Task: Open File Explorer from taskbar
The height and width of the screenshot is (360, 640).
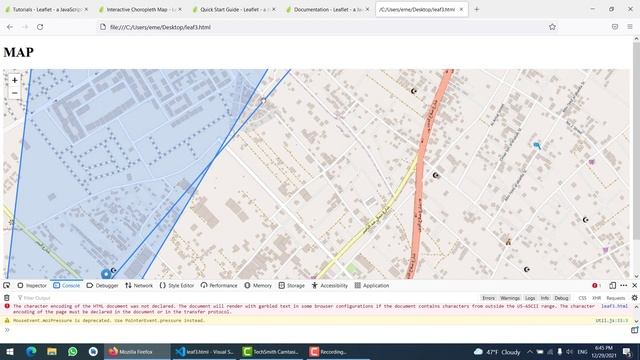Action: (x=52, y=351)
